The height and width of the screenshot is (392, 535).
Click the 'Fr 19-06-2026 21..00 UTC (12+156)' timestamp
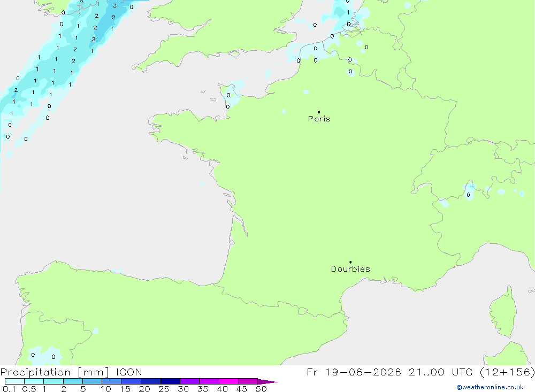(x=421, y=372)
